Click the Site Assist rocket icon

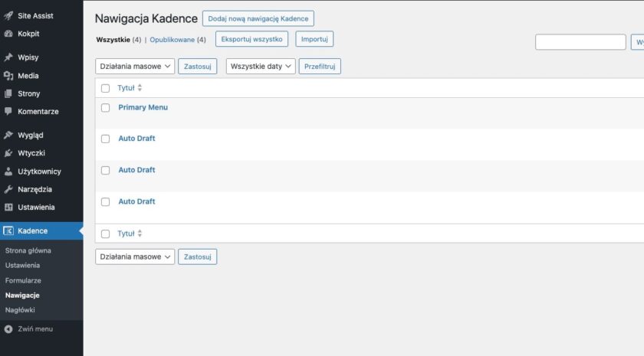pyautogui.click(x=8, y=15)
